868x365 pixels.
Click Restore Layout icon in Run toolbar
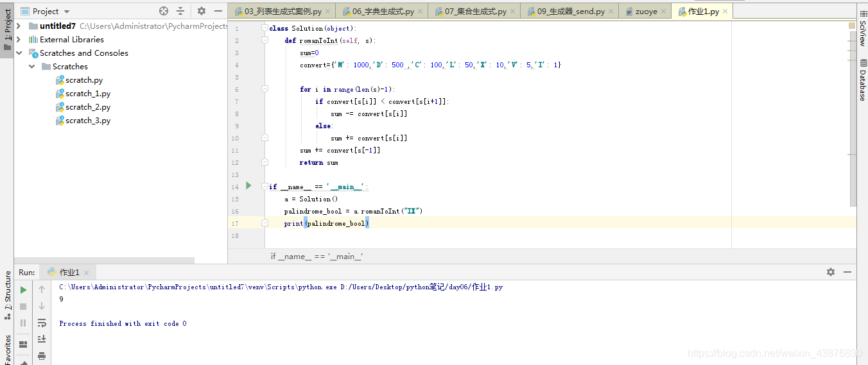[24, 344]
